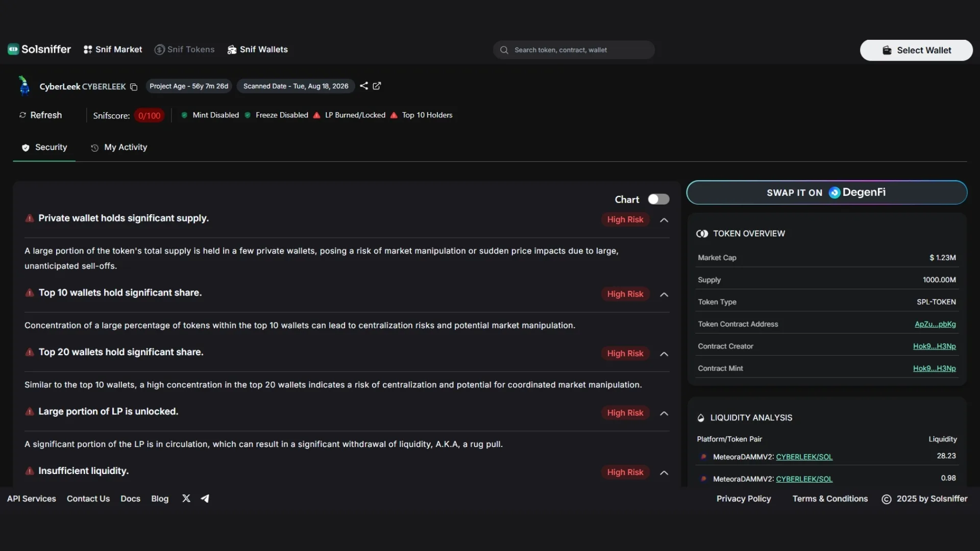Screen dimensions: 980x551
Task: Click Swap It On DegenFi button
Action: (827, 192)
